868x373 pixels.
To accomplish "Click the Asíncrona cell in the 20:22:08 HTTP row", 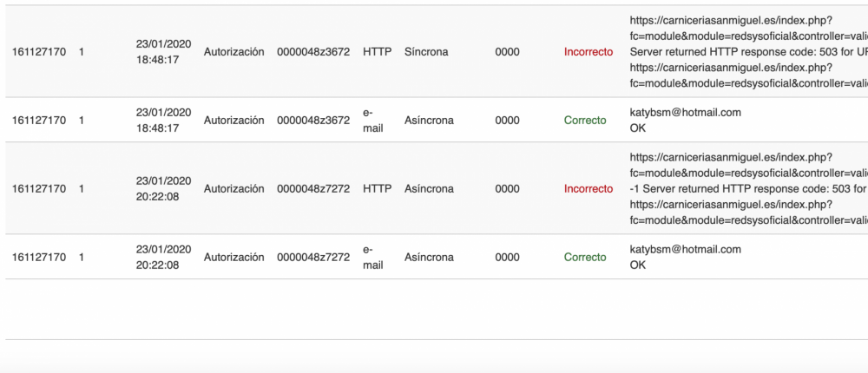I will (x=429, y=189).
